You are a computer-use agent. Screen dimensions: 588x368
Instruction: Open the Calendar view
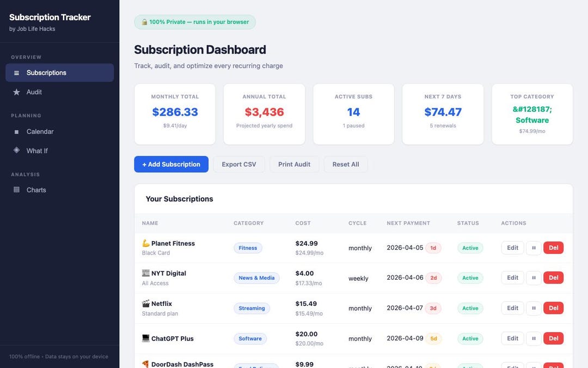pyautogui.click(x=60, y=132)
